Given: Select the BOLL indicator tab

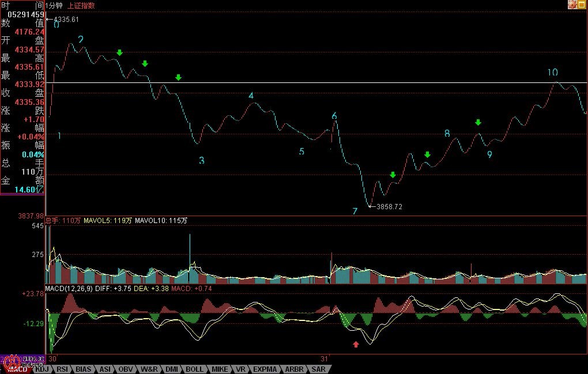Looking at the screenshot, I should pyautogui.click(x=195, y=369).
